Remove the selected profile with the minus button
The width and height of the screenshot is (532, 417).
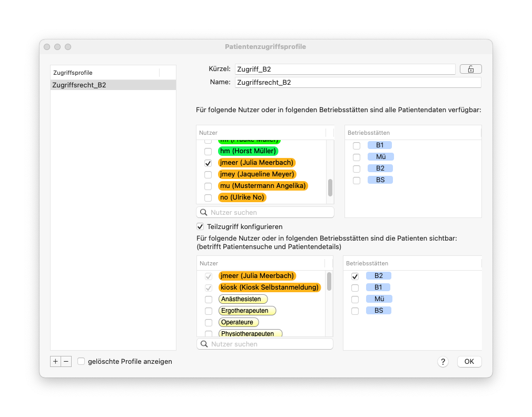[66, 361]
